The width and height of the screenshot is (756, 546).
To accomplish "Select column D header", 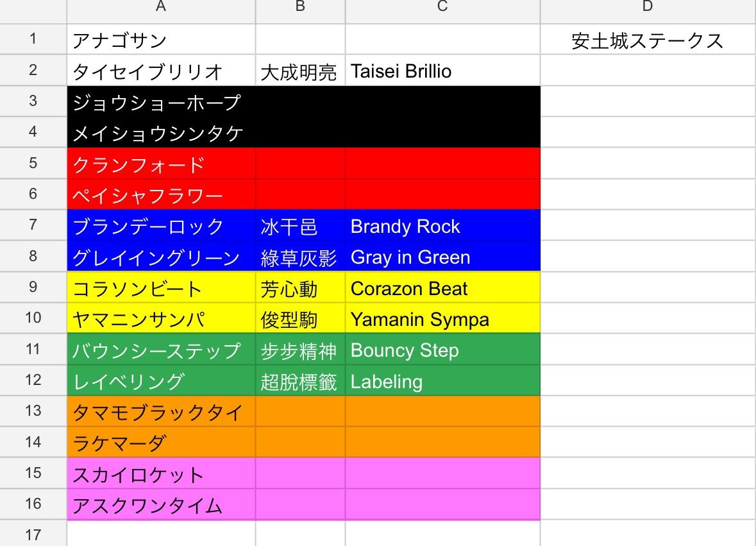I will [648, 11].
